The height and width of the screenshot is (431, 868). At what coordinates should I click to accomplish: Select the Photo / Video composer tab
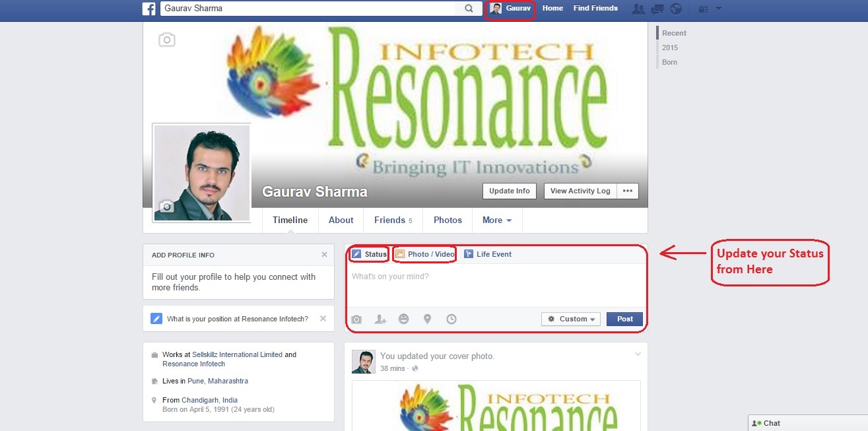pyautogui.click(x=424, y=254)
